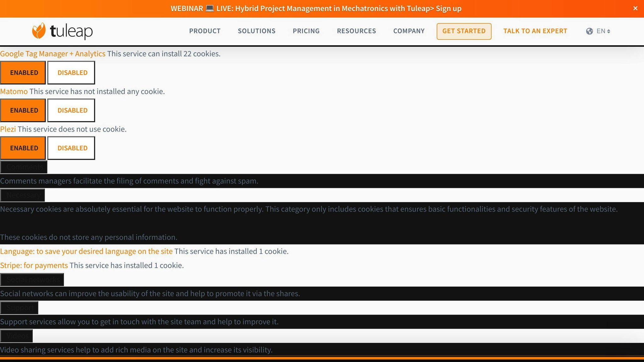
Task: Open the Language cookie service link
Action: click(x=86, y=251)
